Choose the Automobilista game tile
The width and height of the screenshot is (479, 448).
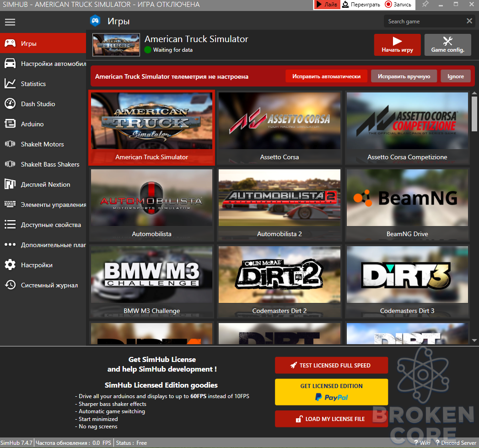click(x=151, y=205)
